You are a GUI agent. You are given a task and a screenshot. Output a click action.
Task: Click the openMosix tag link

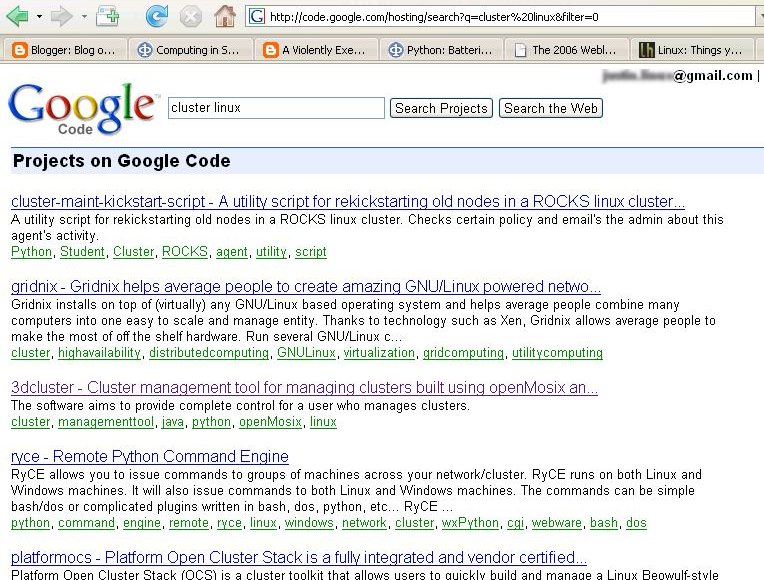(x=269, y=422)
